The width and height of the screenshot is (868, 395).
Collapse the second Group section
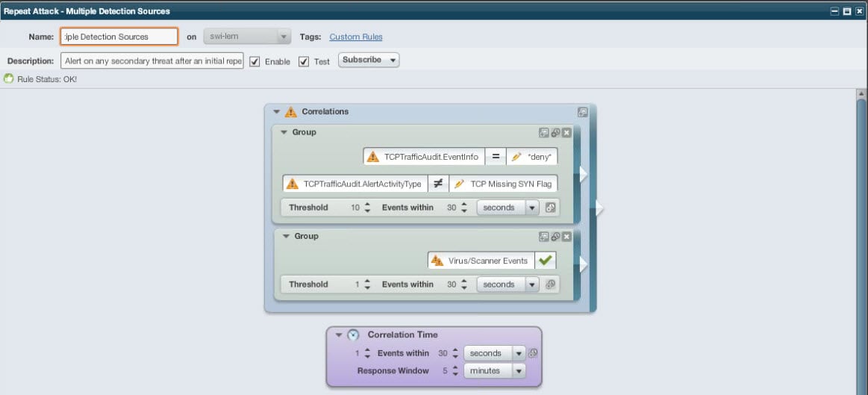tap(286, 237)
